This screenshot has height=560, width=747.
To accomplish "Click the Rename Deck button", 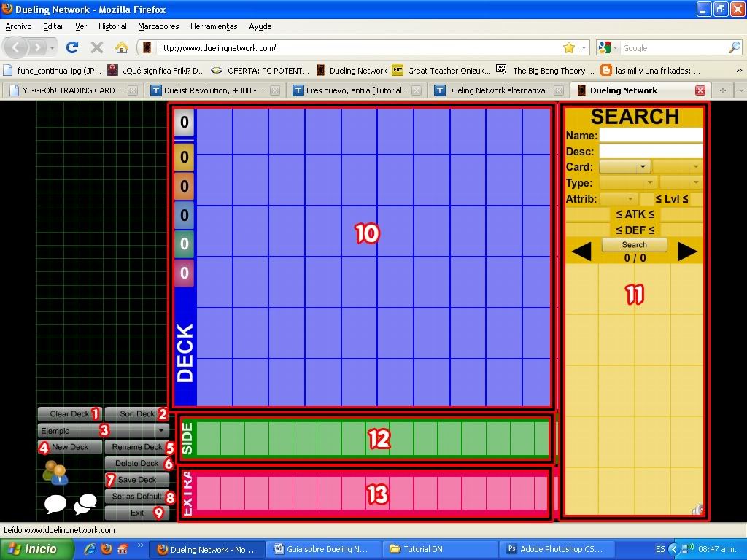I will pos(137,447).
